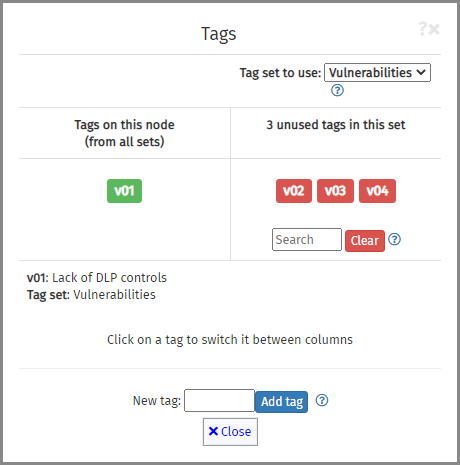Viewport: 460px width, 465px height.
Task: Remove green v01 tag from this node
Action: (124, 191)
